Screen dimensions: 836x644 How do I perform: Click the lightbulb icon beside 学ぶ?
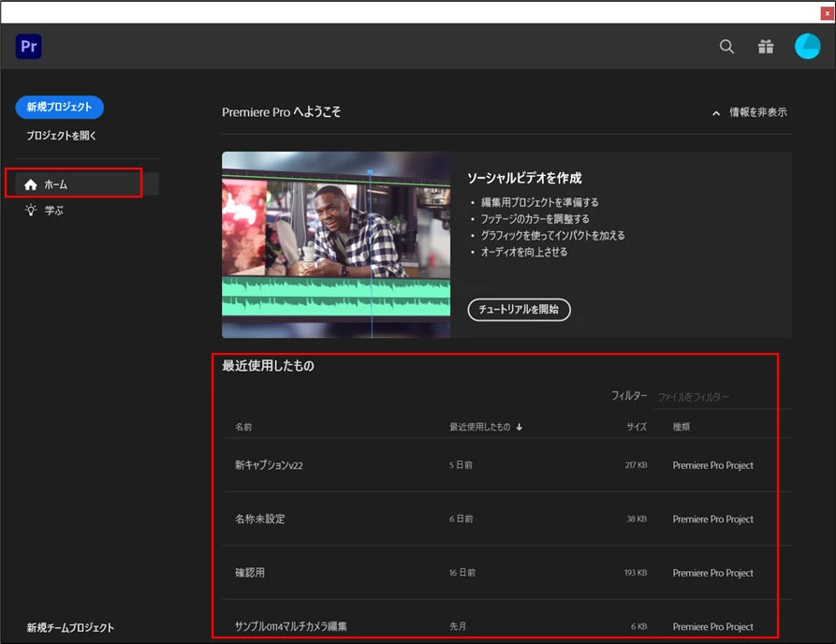pos(31,210)
